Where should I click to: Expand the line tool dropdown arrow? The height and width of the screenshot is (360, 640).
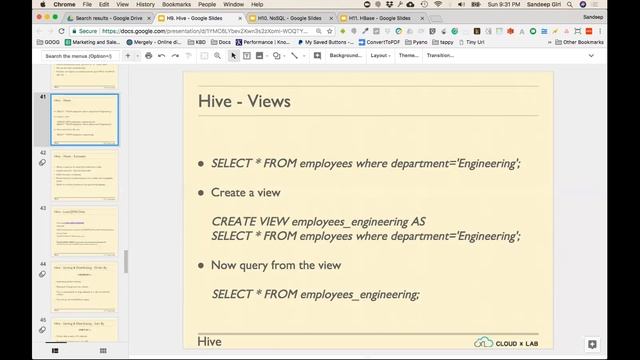[304, 56]
